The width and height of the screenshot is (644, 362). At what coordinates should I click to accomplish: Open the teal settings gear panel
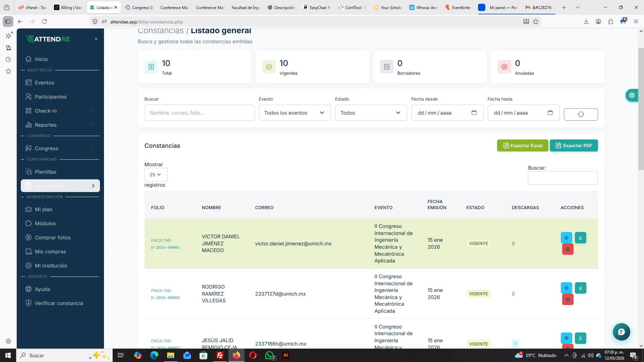632,95
